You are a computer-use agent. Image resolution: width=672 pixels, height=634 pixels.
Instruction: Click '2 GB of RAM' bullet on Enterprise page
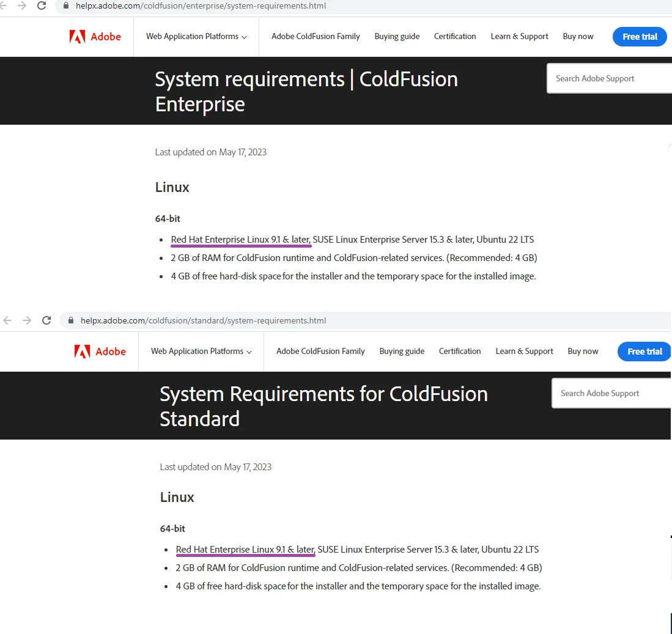pos(353,258)
